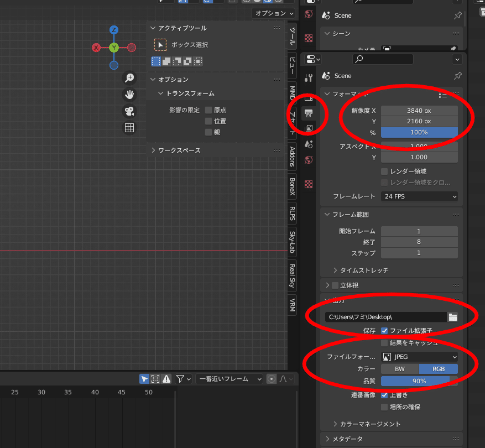The width and height of the screenshot is (485, 448).
Task: Choose the 'subtract selection' mode icon
Action: tap(177, 61)
